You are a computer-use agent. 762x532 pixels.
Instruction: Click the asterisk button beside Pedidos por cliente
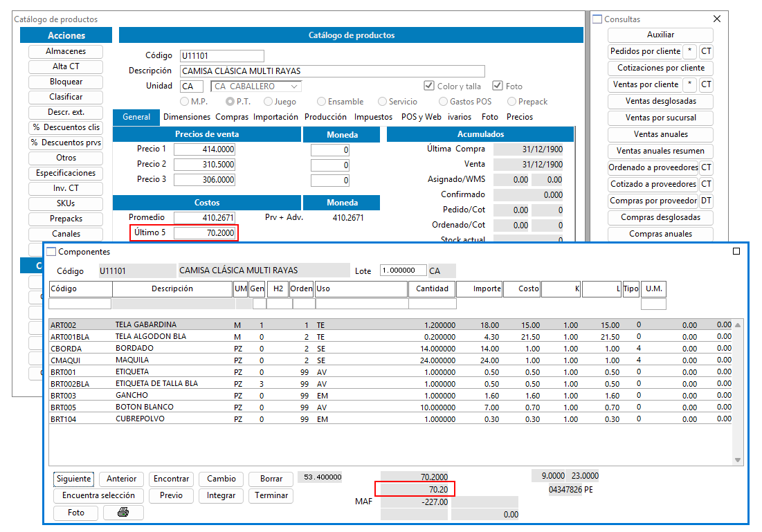[689, 51]
